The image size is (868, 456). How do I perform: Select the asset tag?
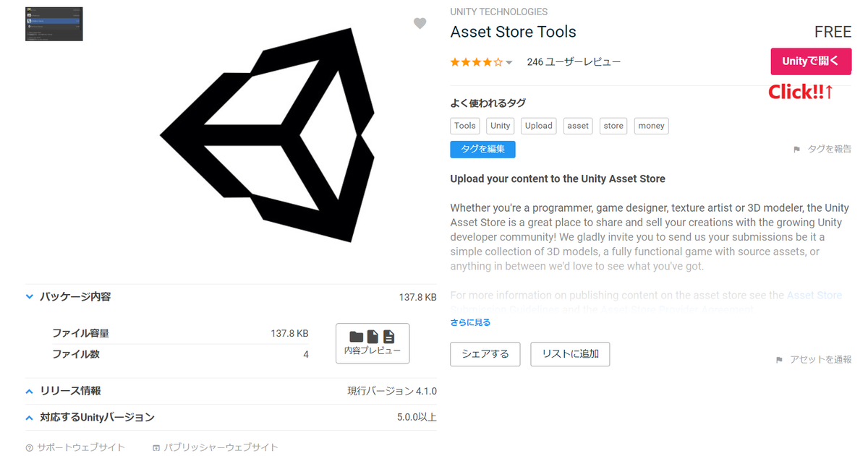click(578, 126)
